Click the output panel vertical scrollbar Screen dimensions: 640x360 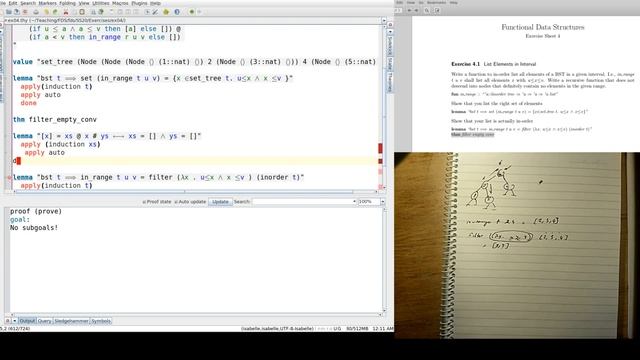pos(384,260)
